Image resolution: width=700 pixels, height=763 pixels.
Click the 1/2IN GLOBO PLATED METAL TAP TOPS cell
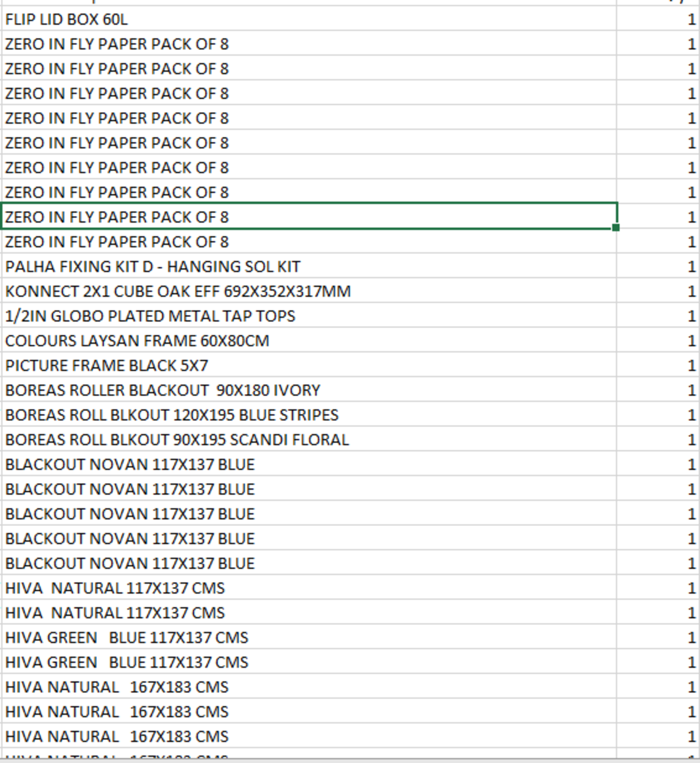(x=309, y=316)
